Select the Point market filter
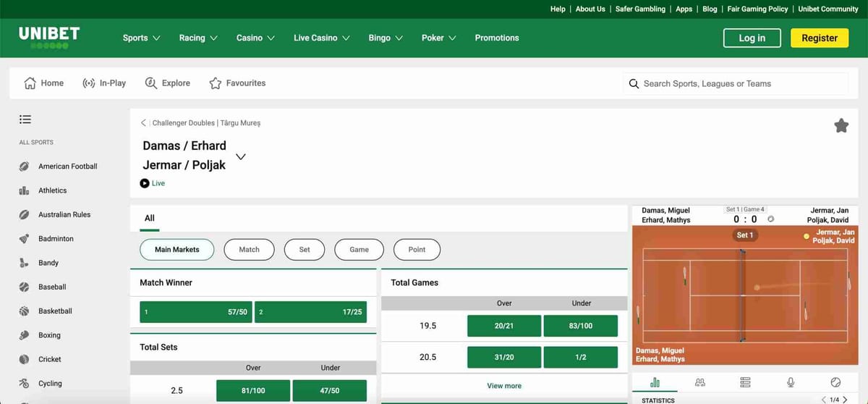This screenshot has height=404, width=868. 417,249
